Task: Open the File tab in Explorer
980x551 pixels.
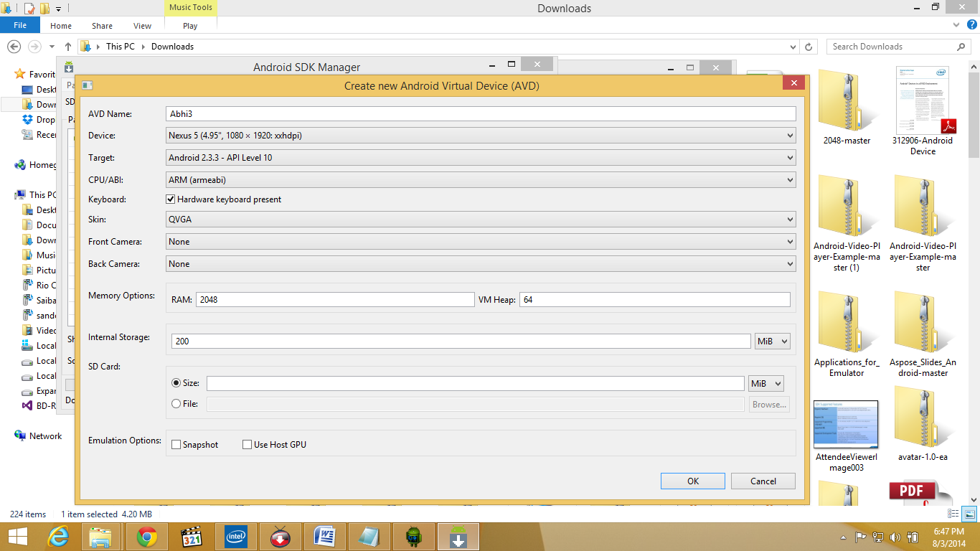Action: pyautogui.click(x=20, y=25)
